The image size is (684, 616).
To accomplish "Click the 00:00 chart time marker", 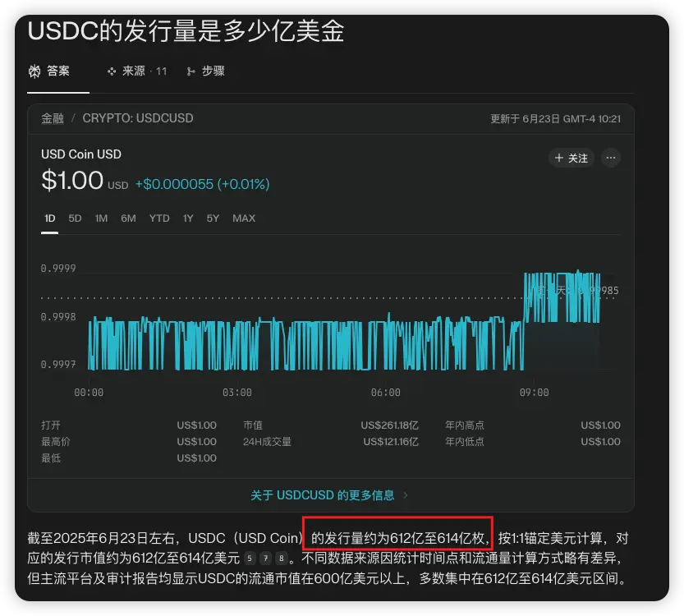I will tap(89, 393).
